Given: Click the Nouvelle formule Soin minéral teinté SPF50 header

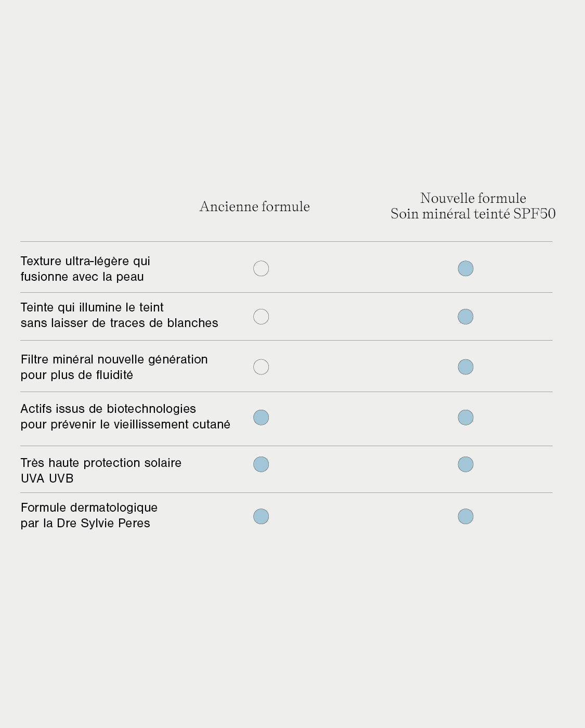Looking at the screenshot, I should coord(473,206).
